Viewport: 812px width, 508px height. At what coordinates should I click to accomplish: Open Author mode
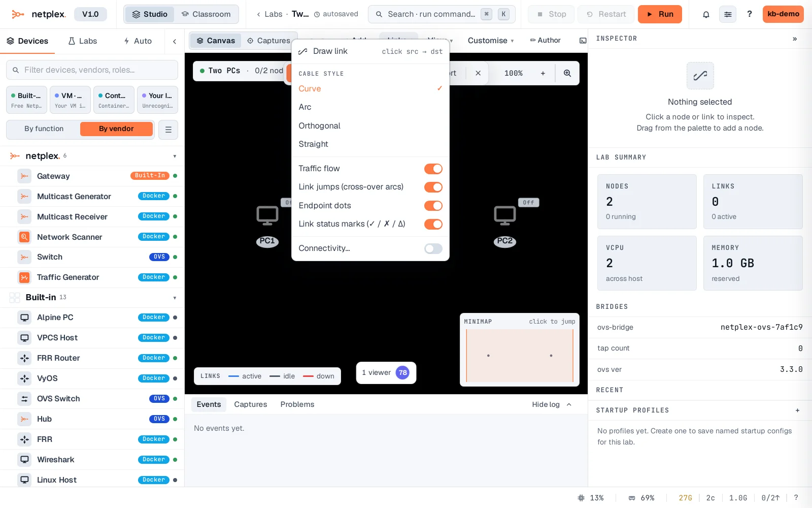coord(545,41)
